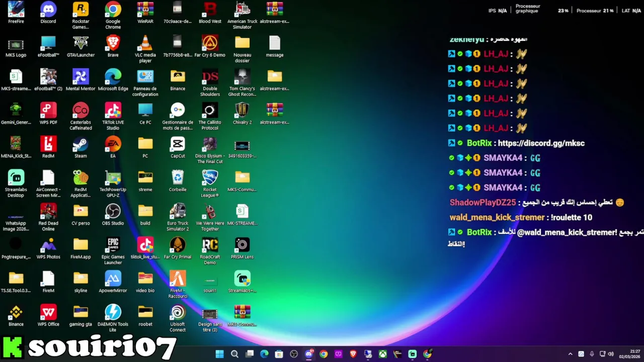Select the CV perso folder
The image size is (644, 362).
click(80, 215)
